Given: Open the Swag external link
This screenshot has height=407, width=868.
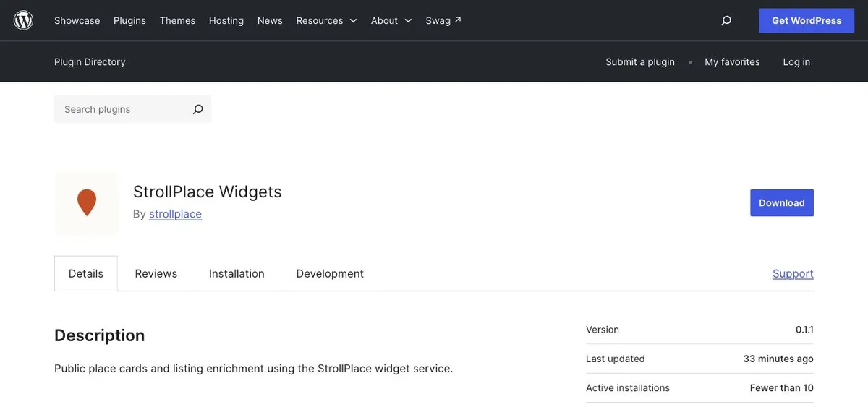Looking at the screenshot, I should click(x=443, y=20).
